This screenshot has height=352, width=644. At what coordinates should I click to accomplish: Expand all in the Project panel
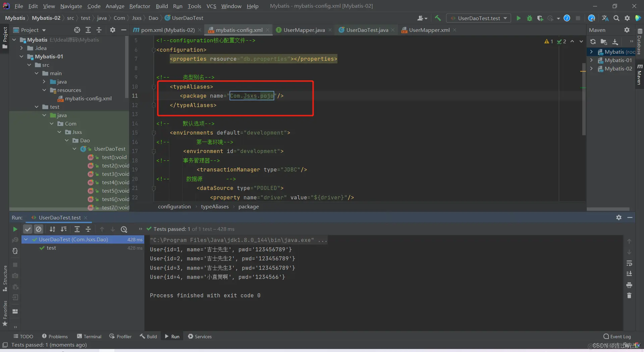coord(88,30)
